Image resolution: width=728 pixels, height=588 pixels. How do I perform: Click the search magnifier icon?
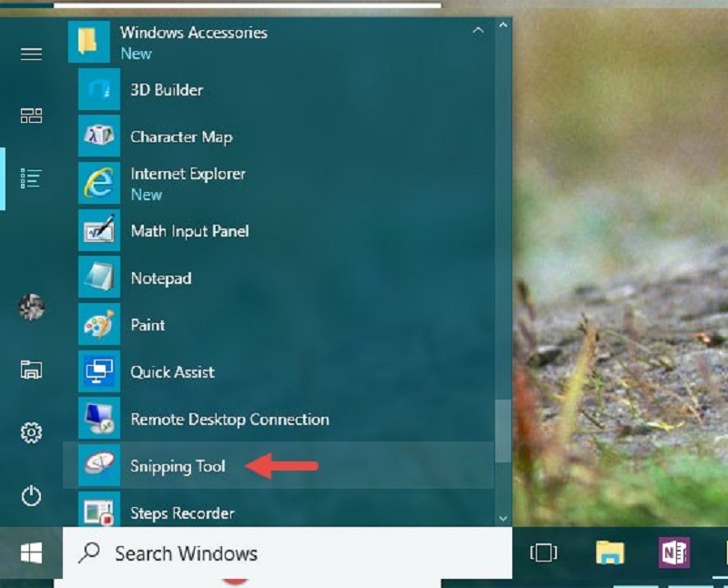(x=89, y=553)
